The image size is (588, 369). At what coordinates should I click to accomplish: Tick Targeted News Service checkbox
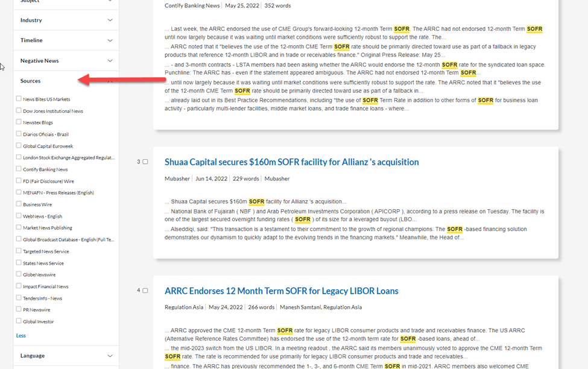[x=19, y=250]
